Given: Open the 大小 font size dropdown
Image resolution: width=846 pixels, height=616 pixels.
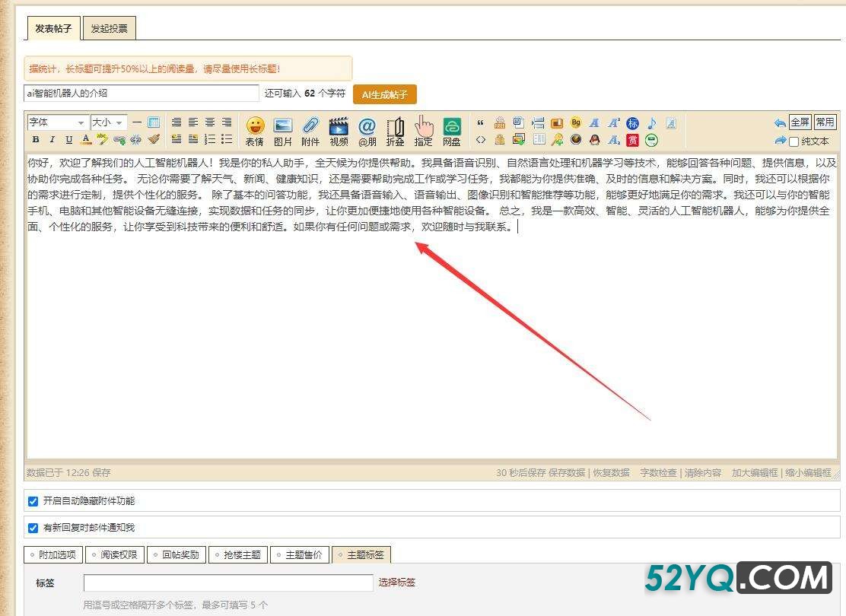Looking at the screenshot, I should (x=108, y=122).
